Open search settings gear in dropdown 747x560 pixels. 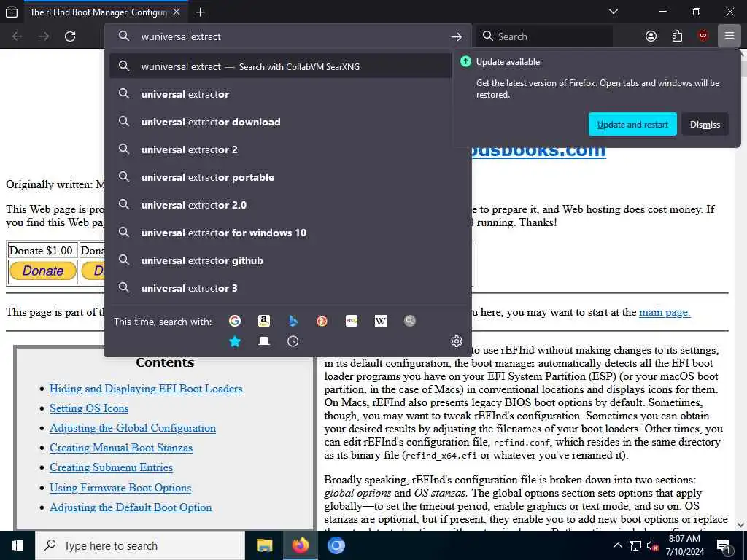tap(457, 341)
